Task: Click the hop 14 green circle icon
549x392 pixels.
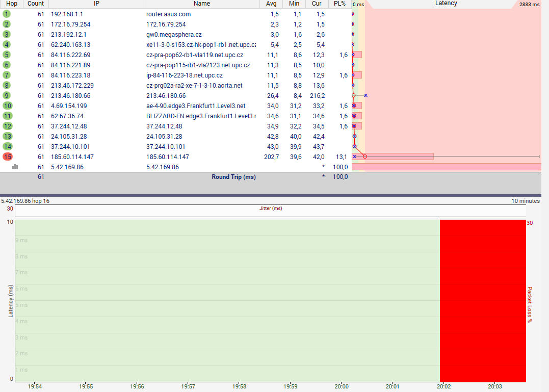Action: coord(7,146)
